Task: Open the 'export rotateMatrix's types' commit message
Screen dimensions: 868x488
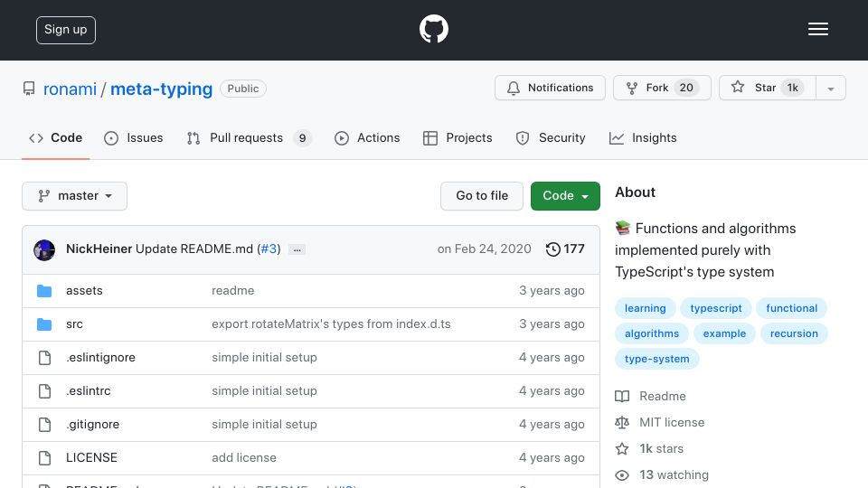Action: click(331, 324)
